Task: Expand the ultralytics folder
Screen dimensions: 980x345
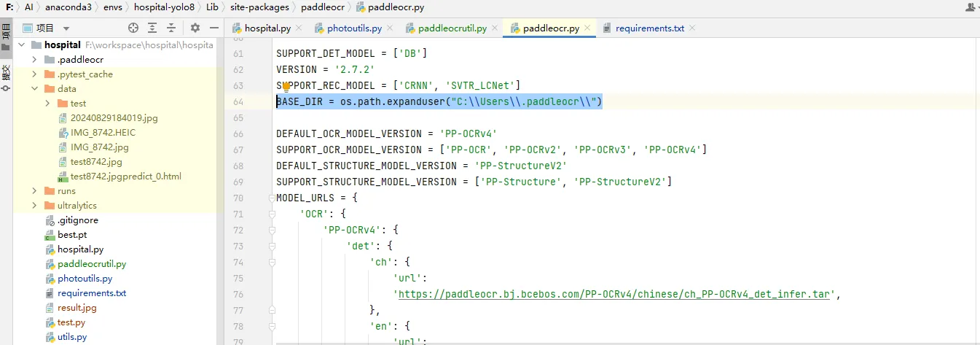Action: coord(34,206)
